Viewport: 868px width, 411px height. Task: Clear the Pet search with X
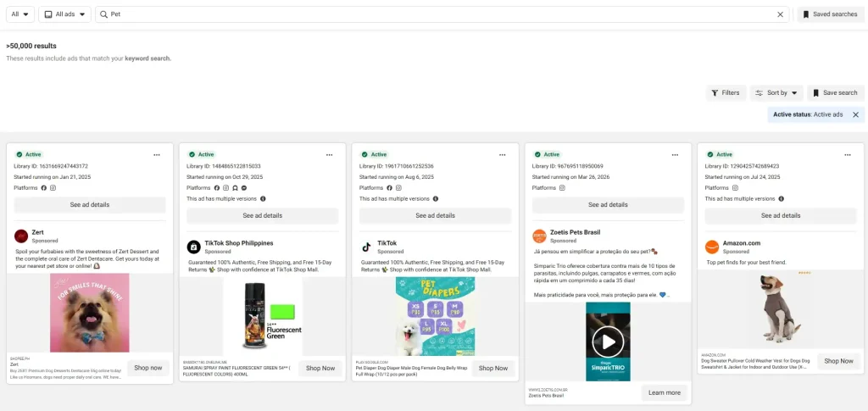click(780, 14)
